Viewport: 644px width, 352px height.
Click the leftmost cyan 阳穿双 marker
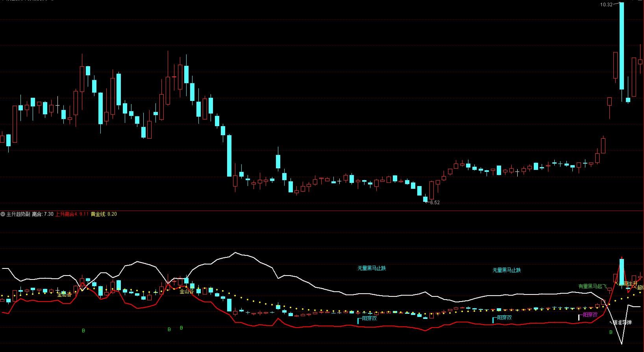[x=369, y=318]
